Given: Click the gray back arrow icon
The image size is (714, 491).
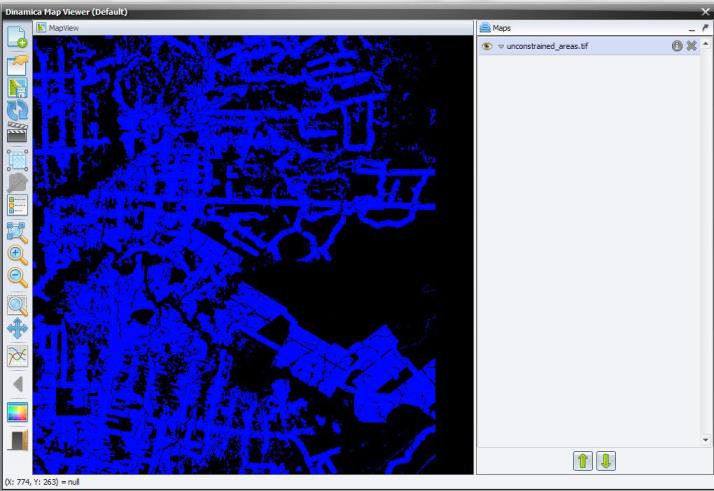Looking at the screenshot, I should click(x=18, y=384).
